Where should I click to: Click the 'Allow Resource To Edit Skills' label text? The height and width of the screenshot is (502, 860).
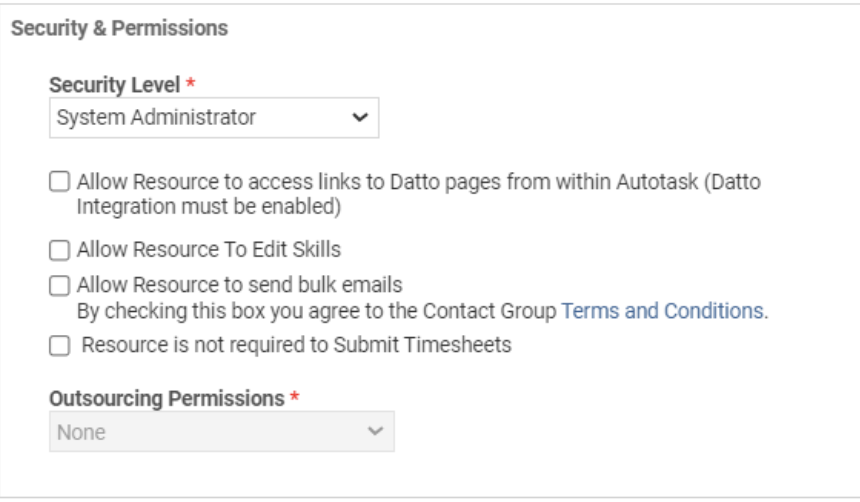click(209, 250)
